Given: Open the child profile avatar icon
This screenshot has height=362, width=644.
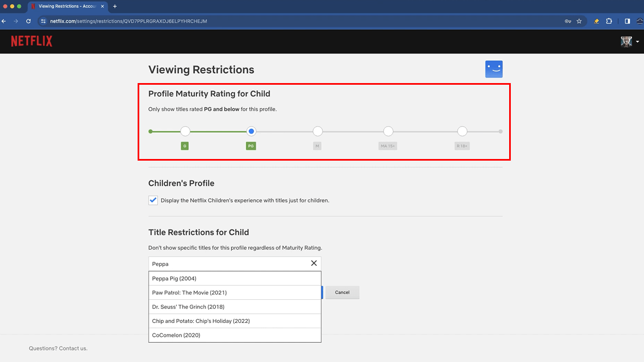Looking at the screenshot, I should [494, 69].
